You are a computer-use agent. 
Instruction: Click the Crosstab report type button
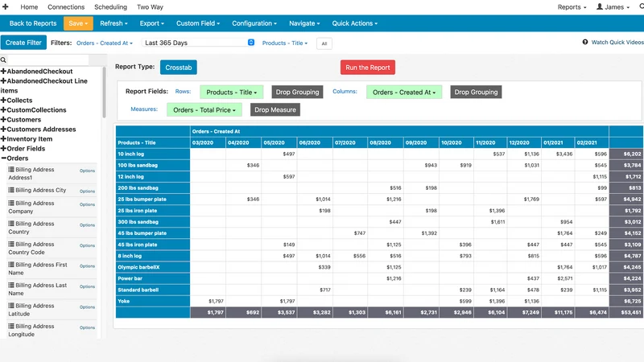click(x=179, y=68)
